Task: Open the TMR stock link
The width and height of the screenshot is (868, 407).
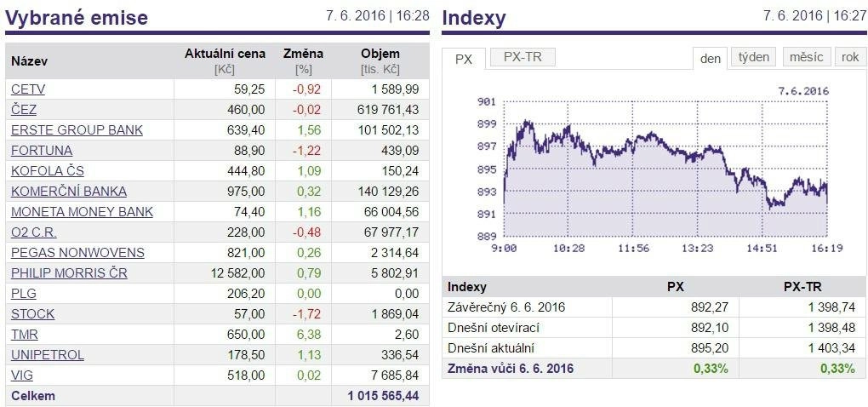Action: point(25,335)
